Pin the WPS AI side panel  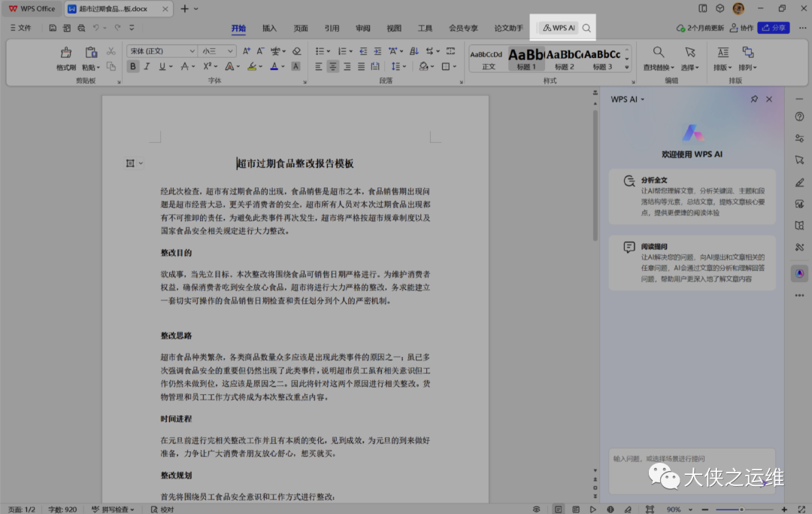(x=754, y=99)
